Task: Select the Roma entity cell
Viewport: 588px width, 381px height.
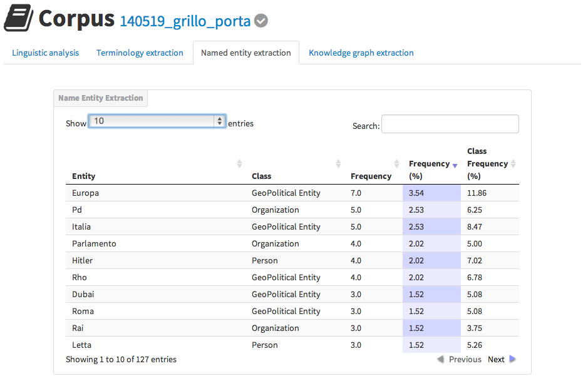Action: (x=83, y=311)
